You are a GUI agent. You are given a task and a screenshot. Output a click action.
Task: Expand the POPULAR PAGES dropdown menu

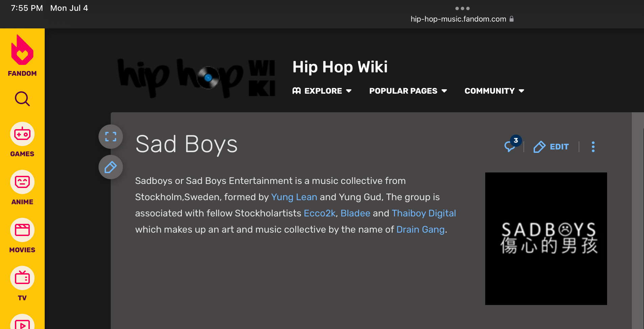click(408, 91)
